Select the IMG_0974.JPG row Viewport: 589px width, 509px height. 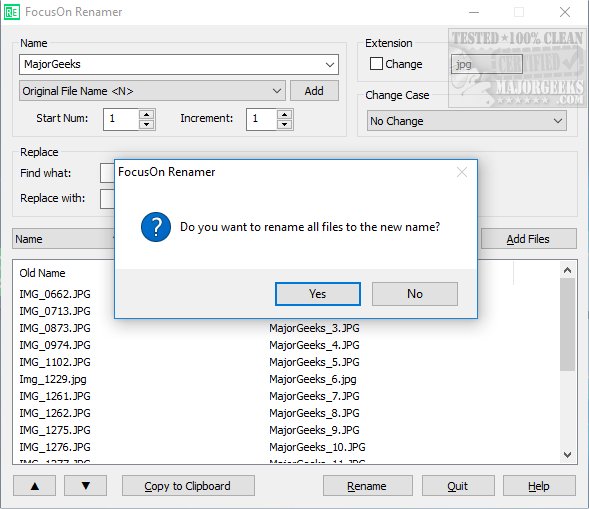[x=55, y=345]
